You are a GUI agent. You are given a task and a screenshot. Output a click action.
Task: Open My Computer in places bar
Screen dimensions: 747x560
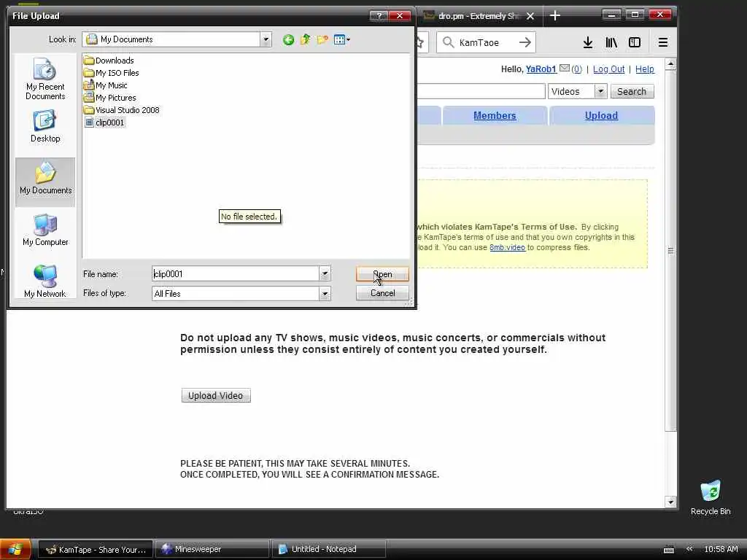click(45, 230)
